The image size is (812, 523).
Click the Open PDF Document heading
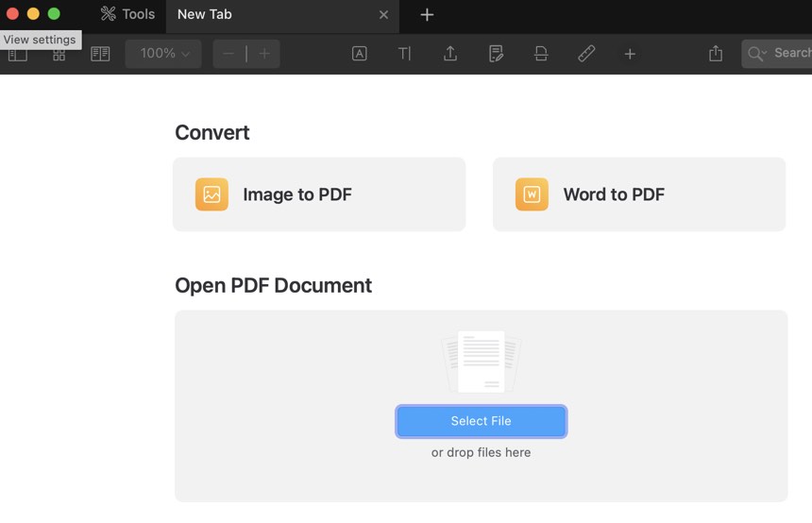(274, 285)
